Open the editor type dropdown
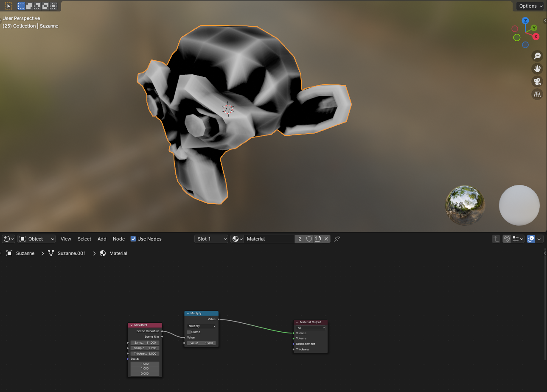 (x=9, y=239)
